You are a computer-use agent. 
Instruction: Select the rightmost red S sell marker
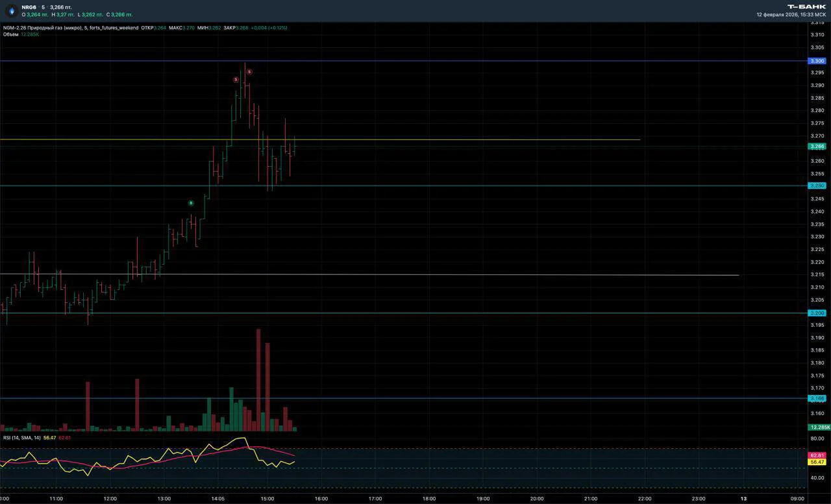[x=249, y=72]
